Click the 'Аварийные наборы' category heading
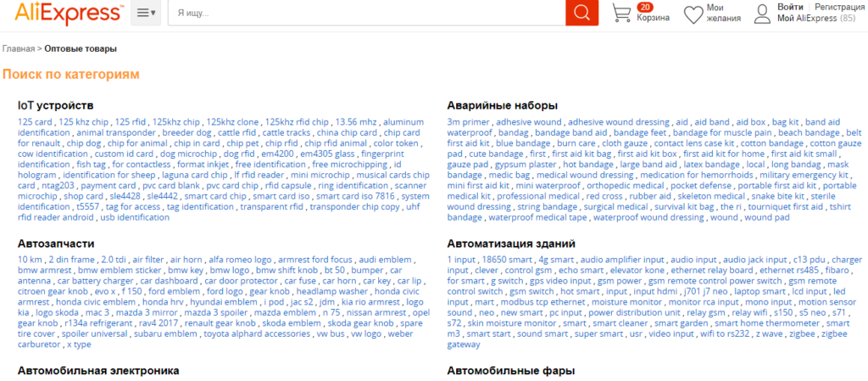868x381 pixels. point(502,105)
